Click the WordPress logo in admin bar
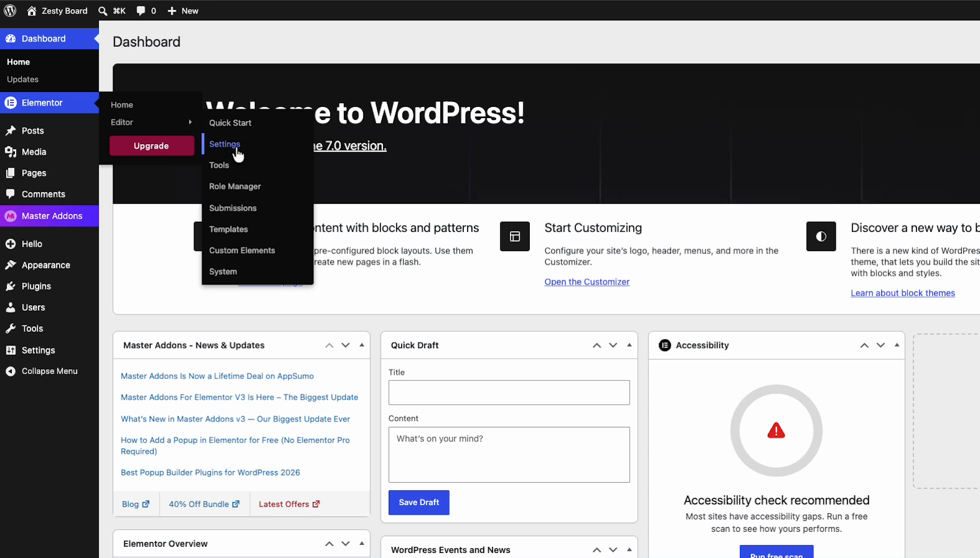This screenshot has height=558, width=980. point(10,11)
